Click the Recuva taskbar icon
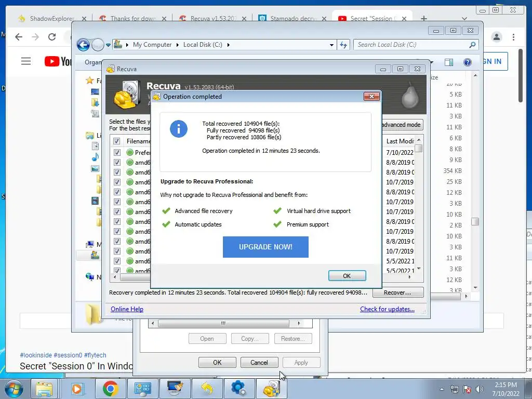This screenshot has width=532, height=399. 271,389
